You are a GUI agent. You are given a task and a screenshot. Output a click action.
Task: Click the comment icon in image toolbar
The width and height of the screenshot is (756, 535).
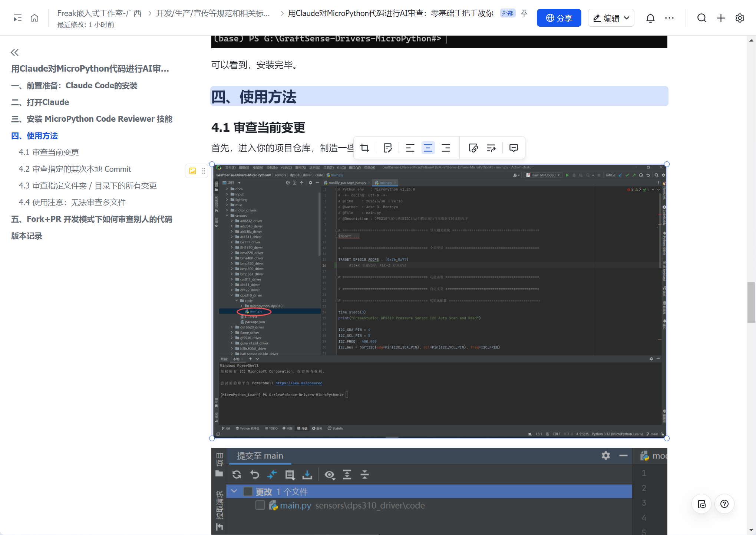[x=514, y=148]
